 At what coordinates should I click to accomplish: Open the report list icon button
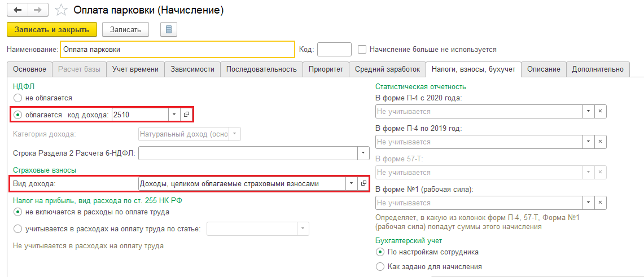169,29
